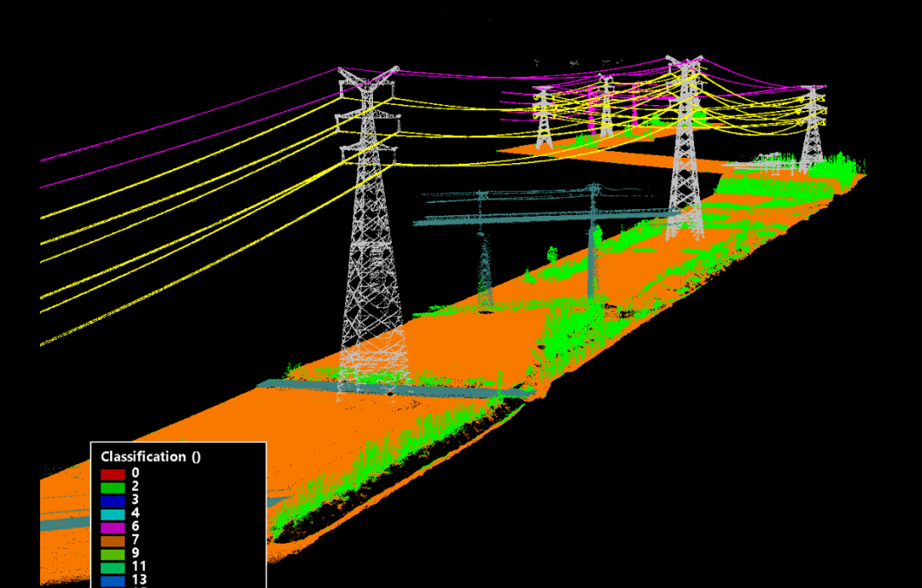Click the cyan class 4 color swatch

[x=113, y=514]
